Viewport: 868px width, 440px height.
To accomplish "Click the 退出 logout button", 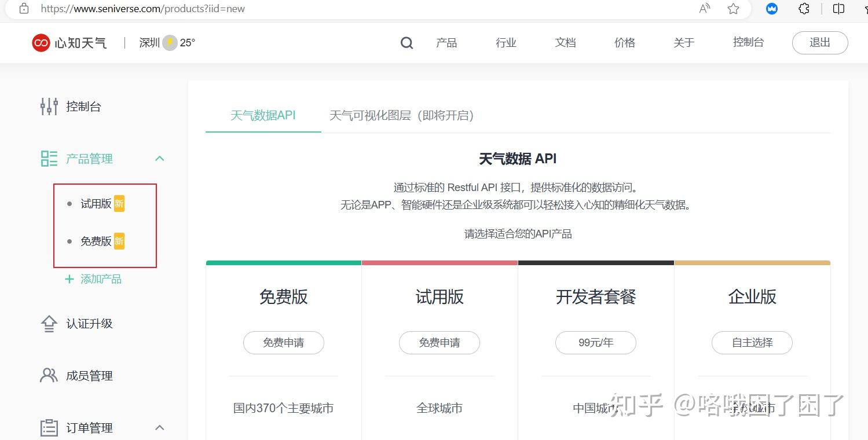I will point(819,42).
